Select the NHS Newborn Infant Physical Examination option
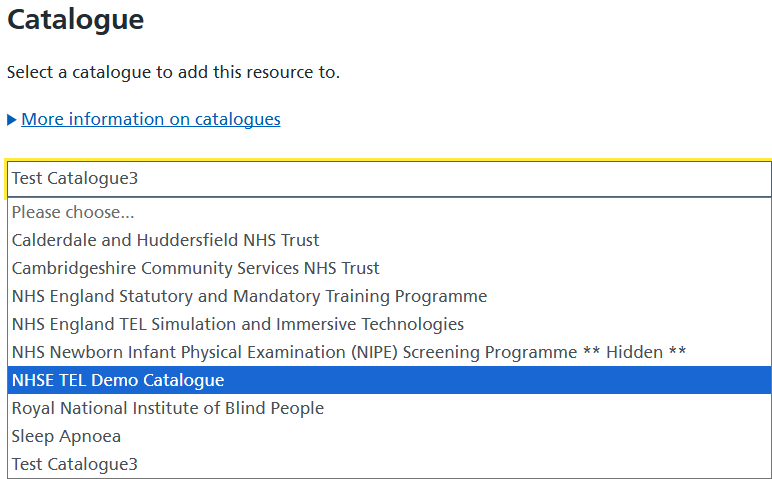 (x=389, y=352)
